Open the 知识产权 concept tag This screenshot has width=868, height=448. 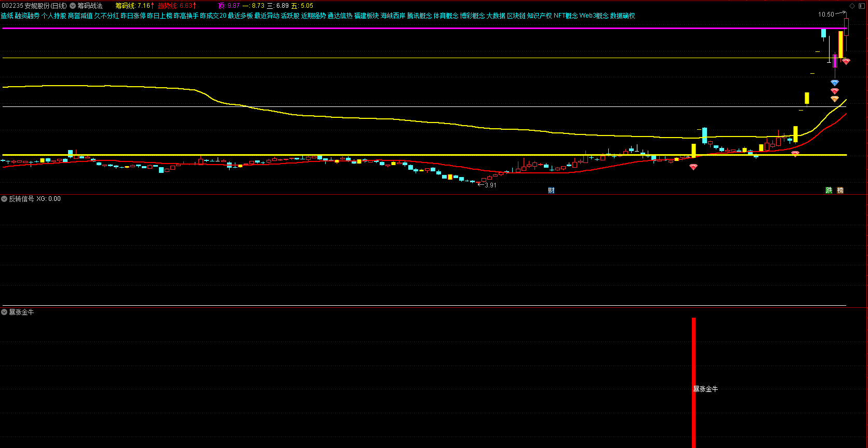click(540, 16)
